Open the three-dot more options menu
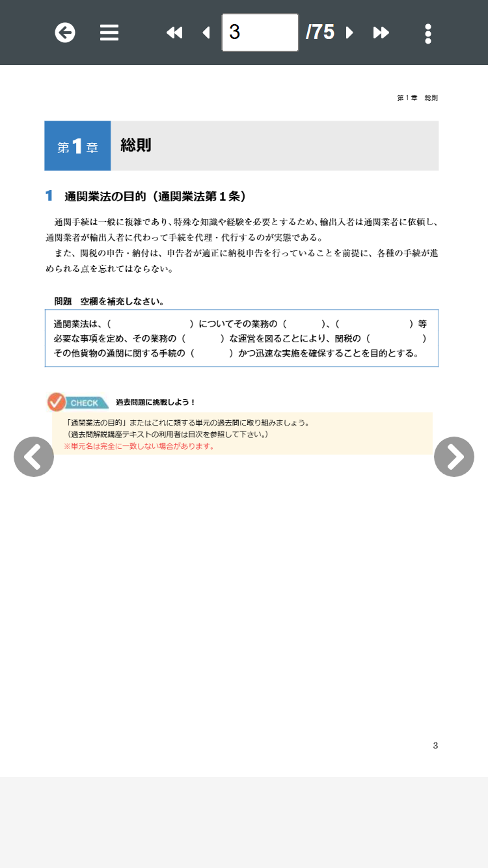488x868 pixels. point(427,33)
